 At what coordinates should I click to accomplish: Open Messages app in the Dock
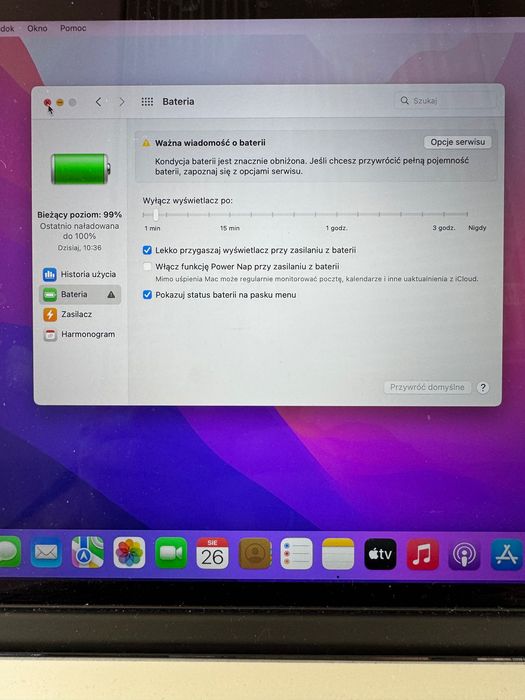pyautogui.click(x=9, y=552)
